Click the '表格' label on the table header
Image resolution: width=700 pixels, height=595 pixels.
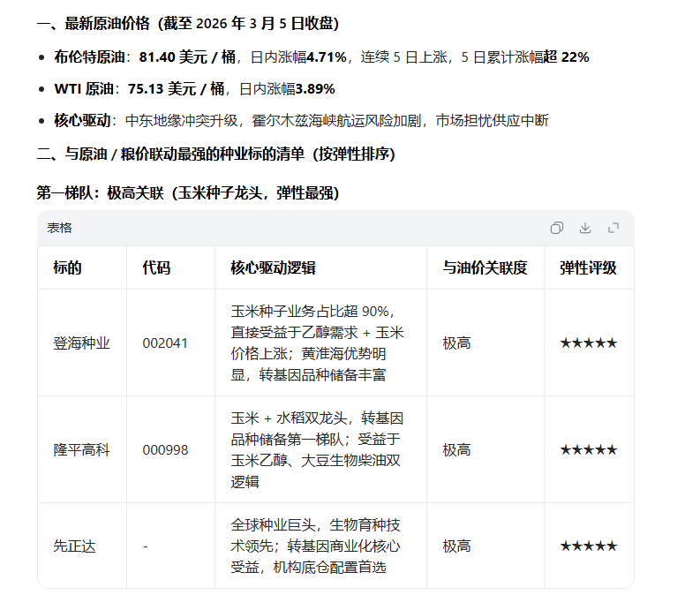[x=59, y=228]
